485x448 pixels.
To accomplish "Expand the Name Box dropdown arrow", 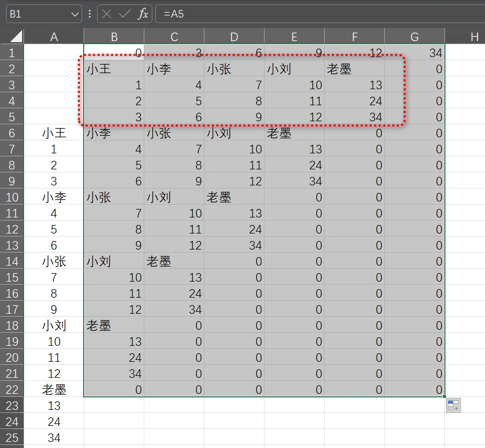I will (75, 14).
